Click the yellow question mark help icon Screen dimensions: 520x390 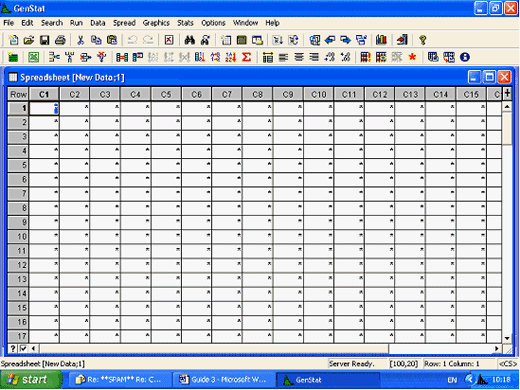(x=423, y=40)
